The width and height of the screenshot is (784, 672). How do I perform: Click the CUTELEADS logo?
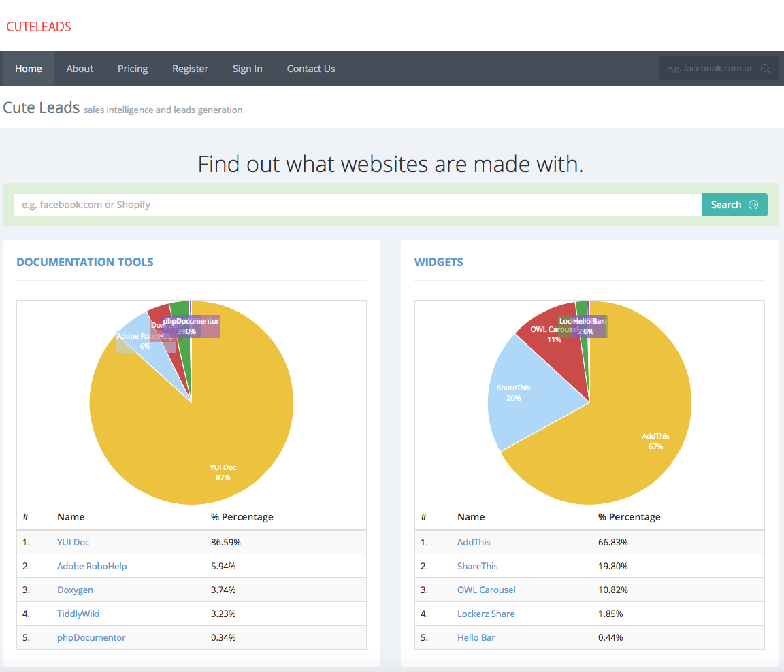(x=39, y=27)
